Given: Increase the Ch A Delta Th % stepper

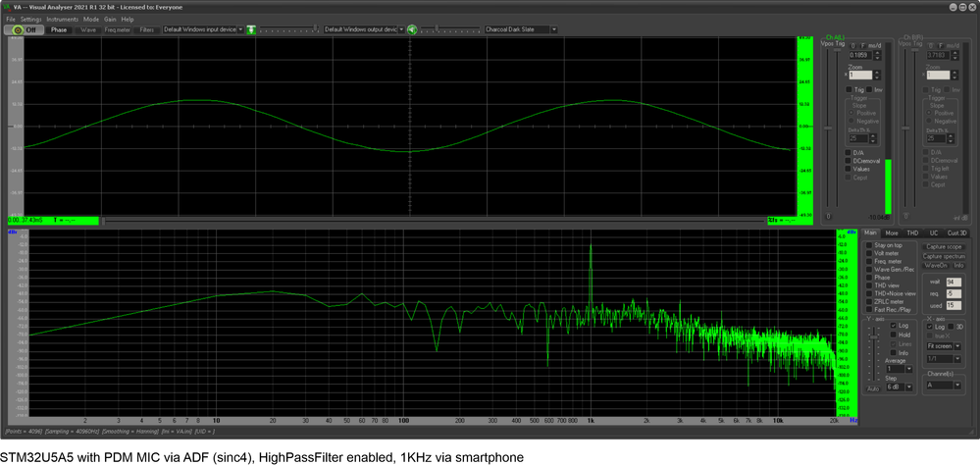Looking at the screenshot, I should (x=873, y=135).
